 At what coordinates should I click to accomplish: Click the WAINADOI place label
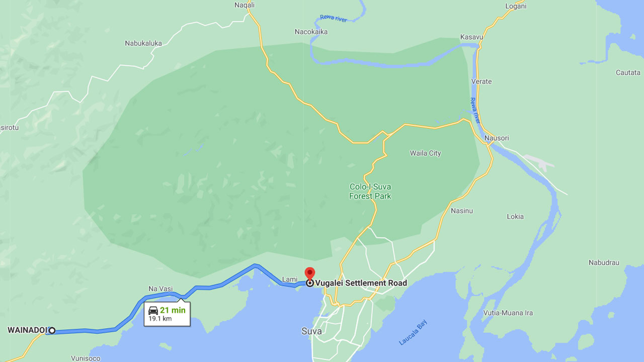click(x=27, y=330)
